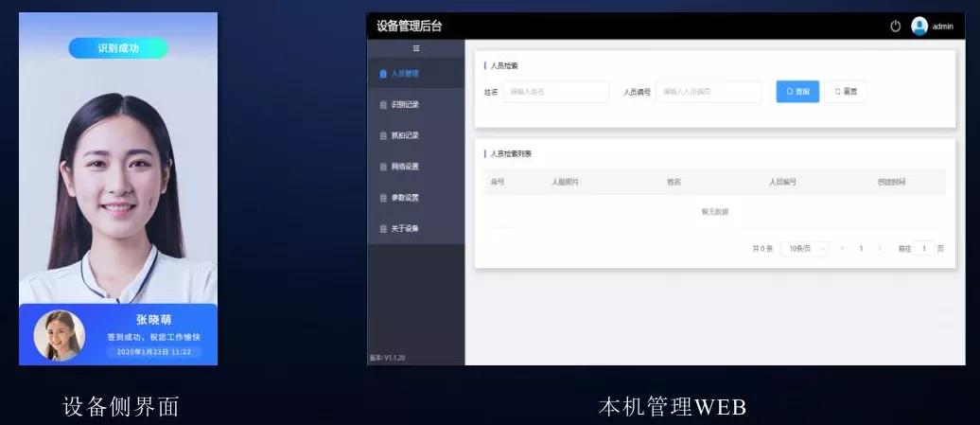This screenshot has height=425, width=980.
Task: Click the power logout icon in header
Action: 896,27
